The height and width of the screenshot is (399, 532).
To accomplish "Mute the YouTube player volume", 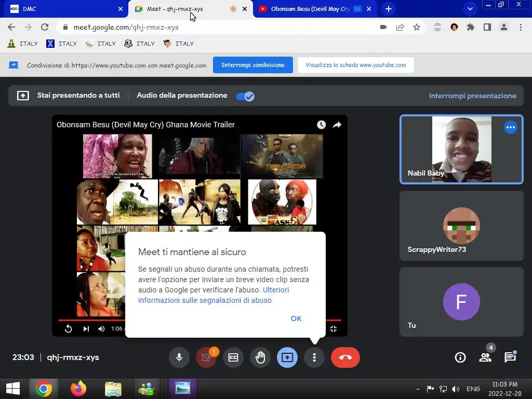I will 101,328.
